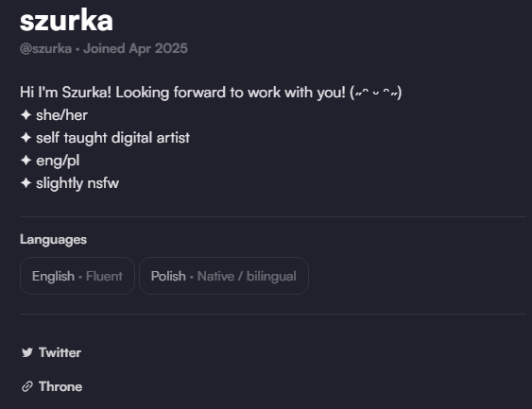The image size is (532, 409).
Task: Click the she/her pronoun text
Action: 61,115
